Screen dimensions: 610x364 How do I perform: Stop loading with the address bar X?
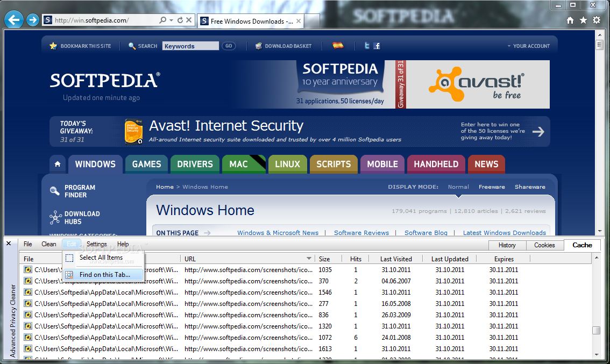click(189, 20)
